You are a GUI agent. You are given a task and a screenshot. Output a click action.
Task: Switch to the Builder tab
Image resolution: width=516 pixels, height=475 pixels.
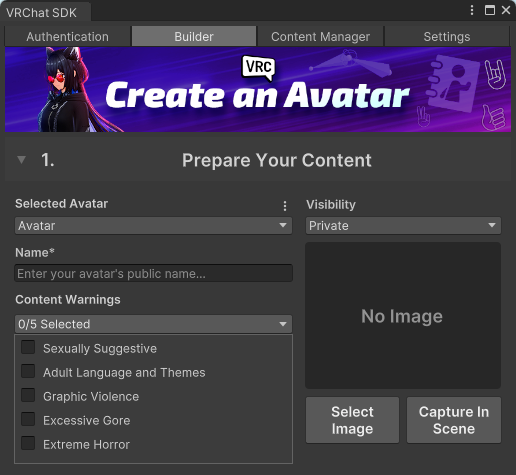(x=194, y=36)
